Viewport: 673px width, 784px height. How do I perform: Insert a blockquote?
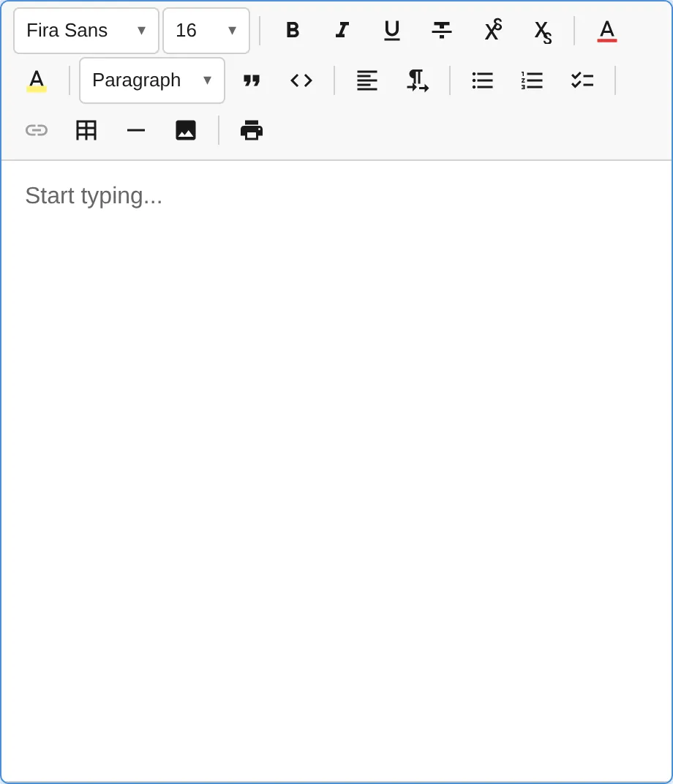252,80
